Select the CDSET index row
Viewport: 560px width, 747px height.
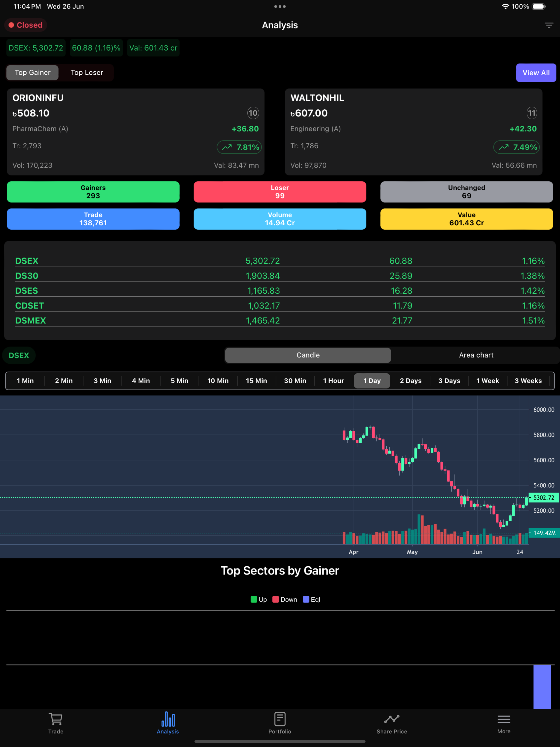[280, 305]
